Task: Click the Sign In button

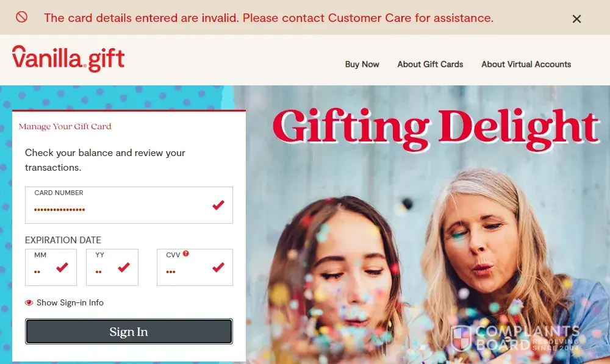Action: [129, 331]
